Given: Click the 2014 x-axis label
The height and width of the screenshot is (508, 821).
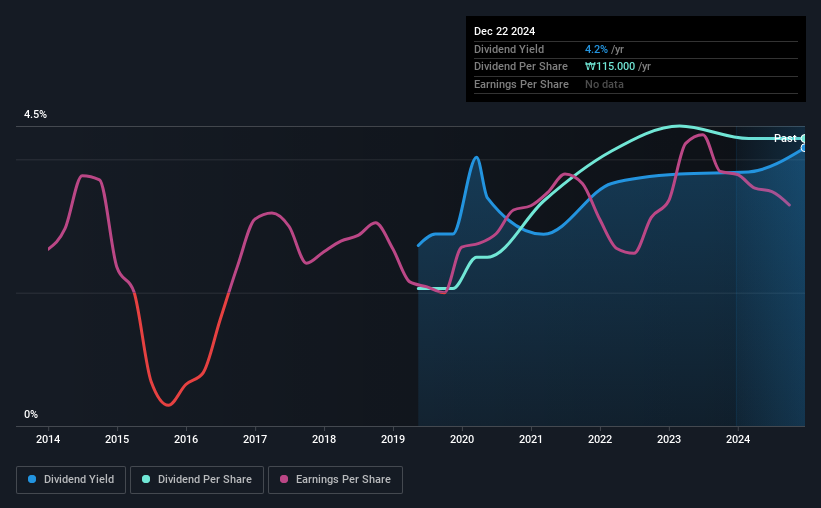Looking at the screenshot, I should (48, 439).
